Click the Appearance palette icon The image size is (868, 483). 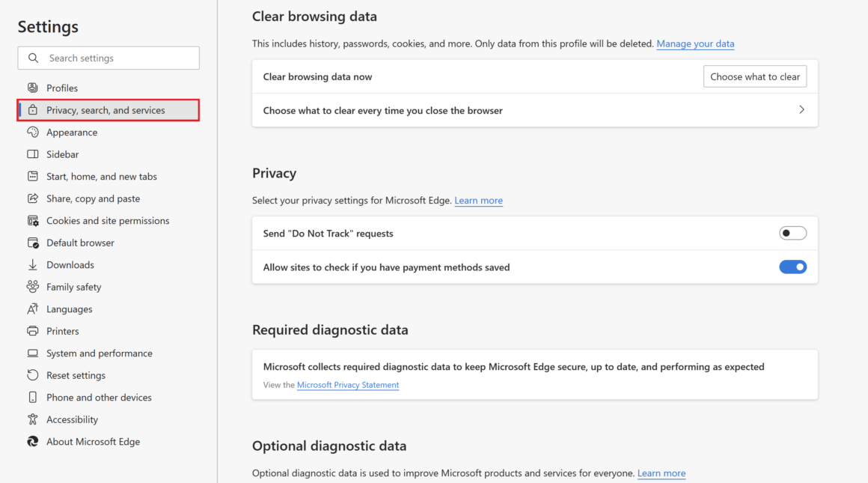click(33, 133)
